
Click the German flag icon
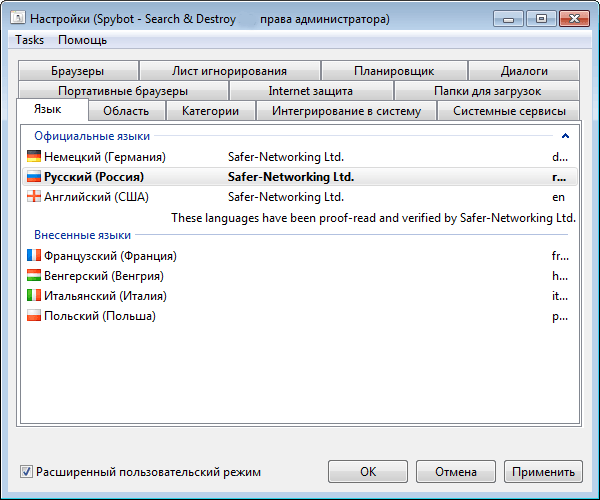(34, 156)
